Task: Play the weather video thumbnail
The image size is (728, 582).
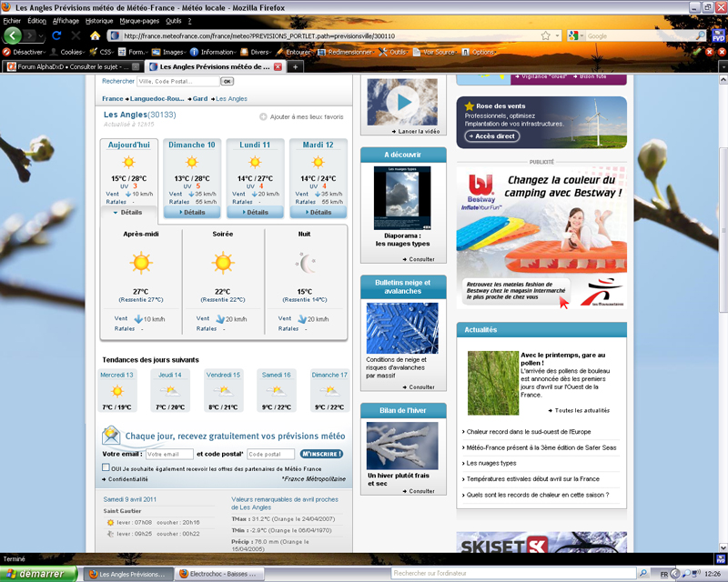Action: [402, 102]
